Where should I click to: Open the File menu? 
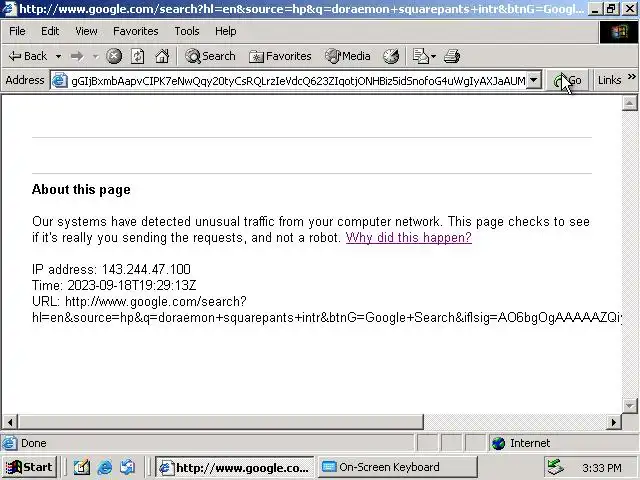coord(17,31)
